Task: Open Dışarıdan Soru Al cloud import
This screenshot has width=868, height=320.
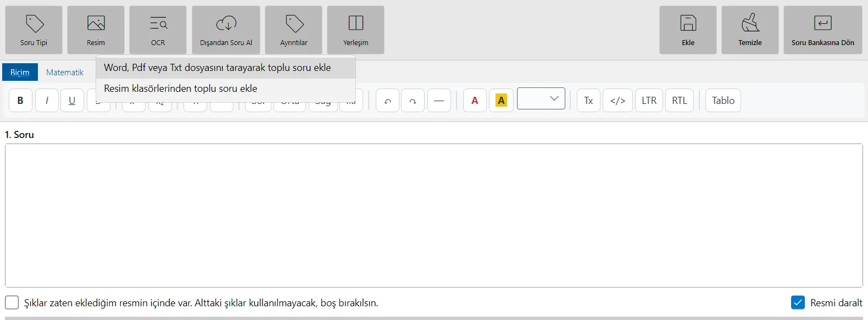Action: [226, 30]
